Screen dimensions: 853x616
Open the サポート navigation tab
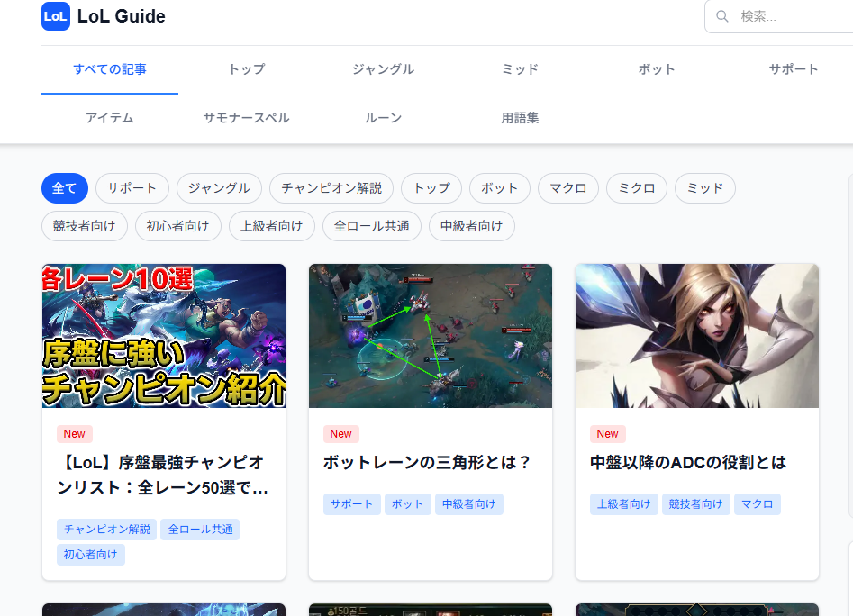coord(794,69)
